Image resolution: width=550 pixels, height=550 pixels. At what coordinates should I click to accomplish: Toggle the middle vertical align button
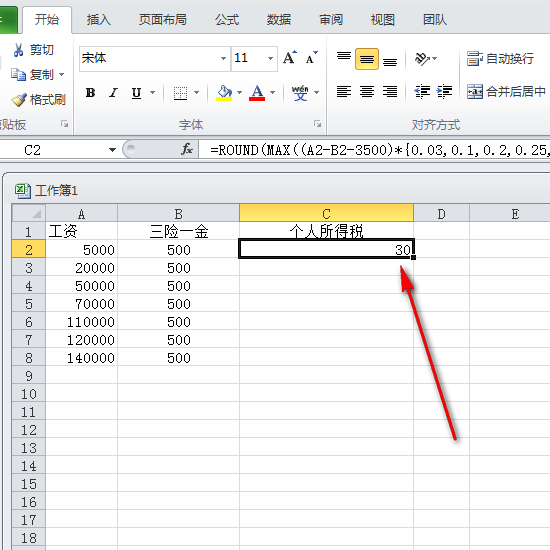367,59
